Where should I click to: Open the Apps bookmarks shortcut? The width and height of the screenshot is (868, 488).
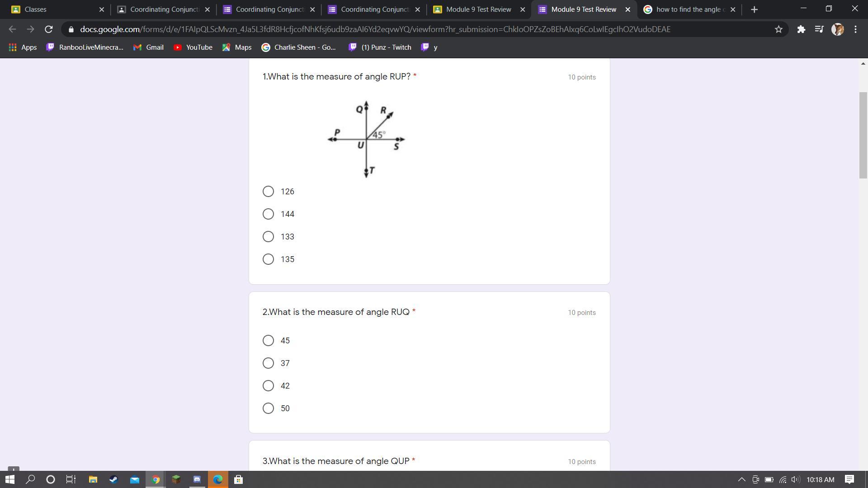coord(23,47)
